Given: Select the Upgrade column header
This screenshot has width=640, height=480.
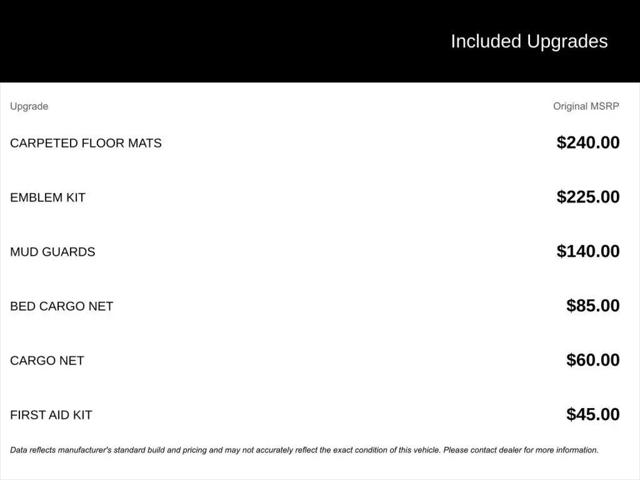Looking at the screenshot, I should point(29,106).
